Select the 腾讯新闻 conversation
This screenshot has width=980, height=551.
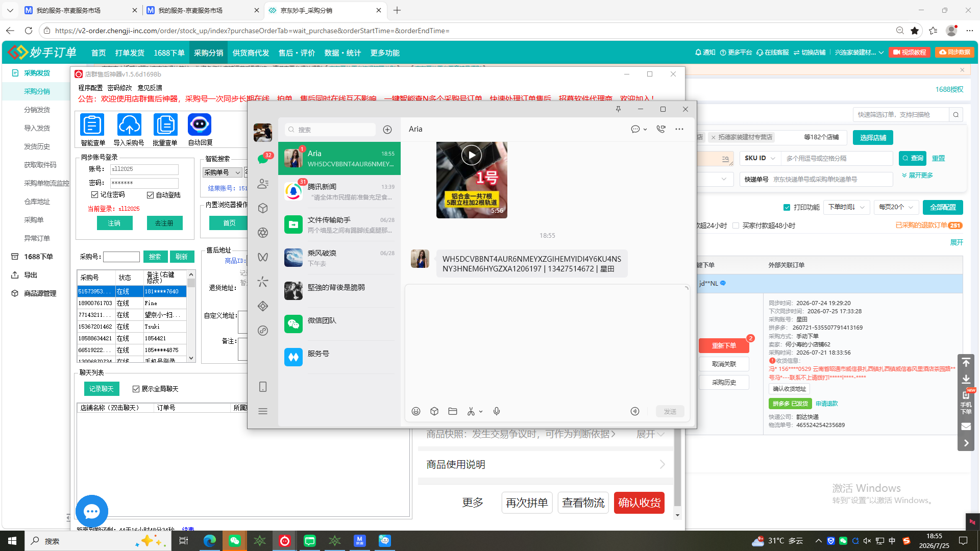pos(339,191)
